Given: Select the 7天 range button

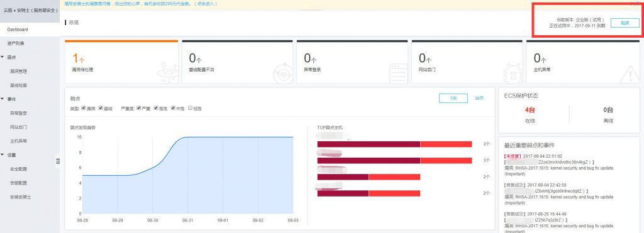Looking at the screenshot, I should point(453,99).
